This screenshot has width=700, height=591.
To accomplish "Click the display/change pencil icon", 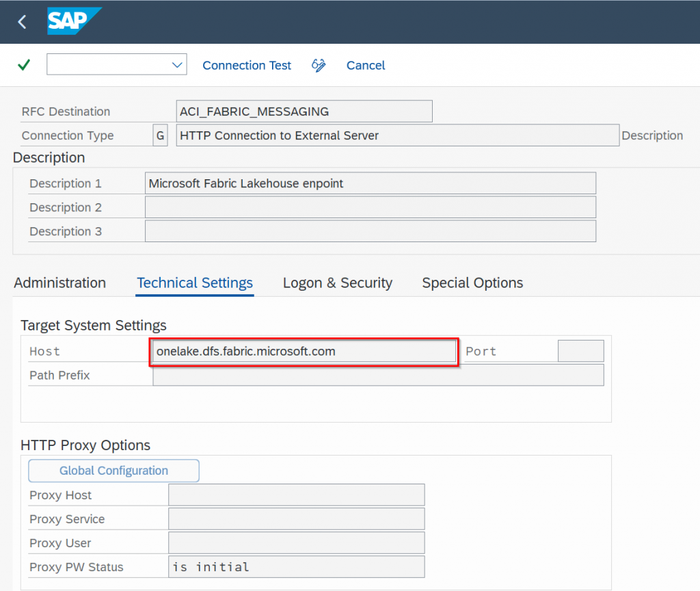I will point(319,65).
